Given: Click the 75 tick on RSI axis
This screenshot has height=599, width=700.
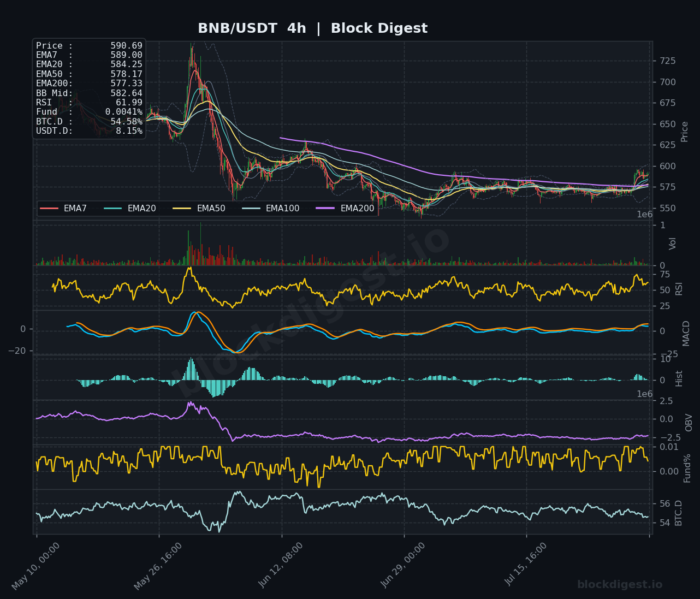Looking at the screenshot, I should [x=665, y=274].
